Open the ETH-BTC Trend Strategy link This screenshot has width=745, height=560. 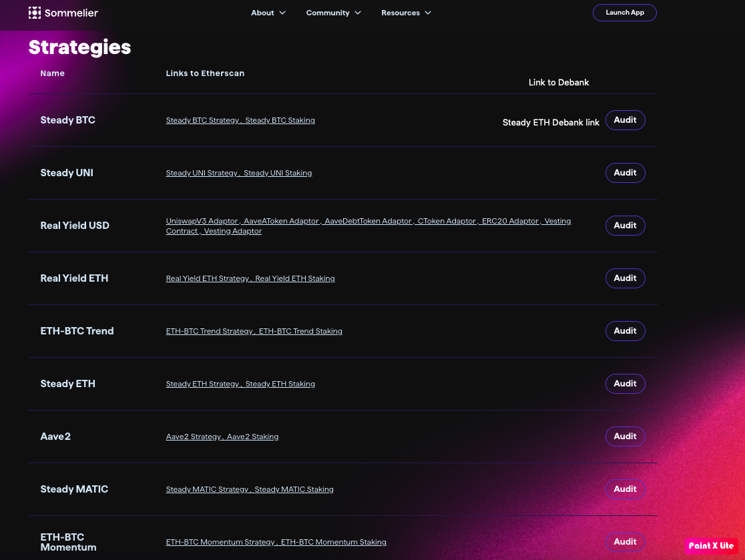point(208,331)
